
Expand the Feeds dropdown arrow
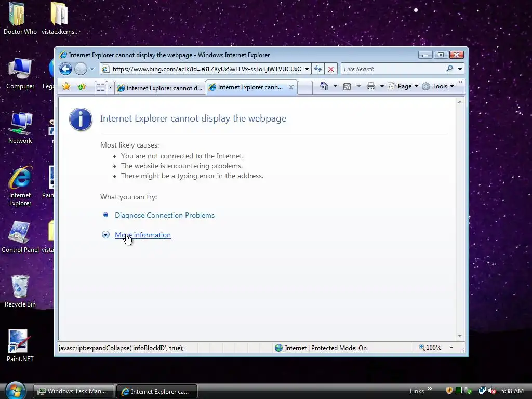coord(358,86)
